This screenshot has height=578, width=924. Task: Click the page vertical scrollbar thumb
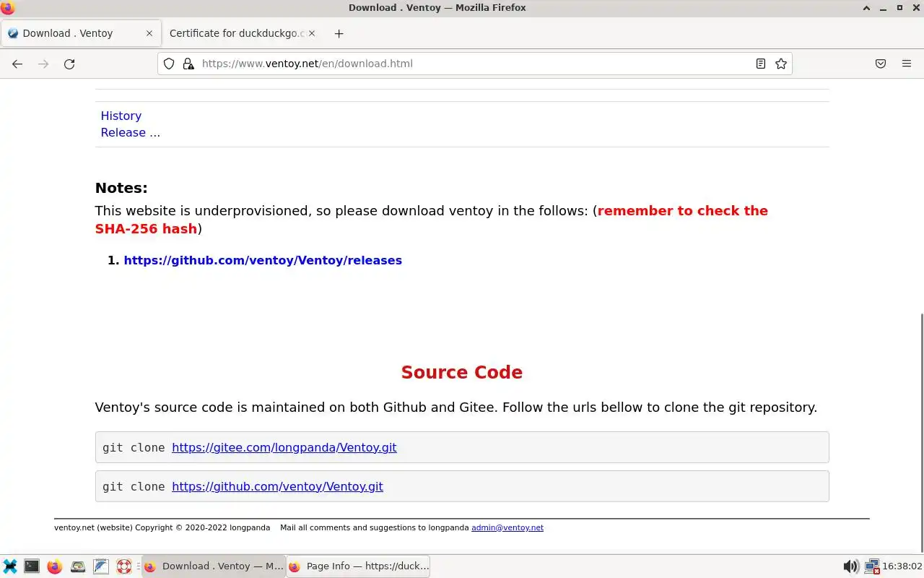point(921,431)
